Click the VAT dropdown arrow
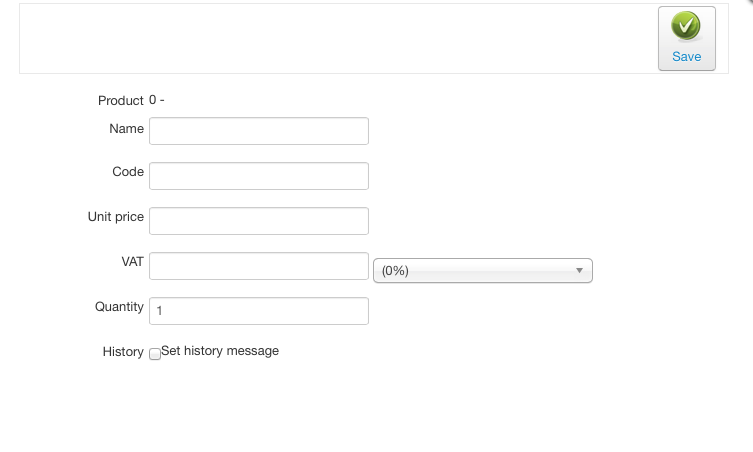 coord(580,271)
